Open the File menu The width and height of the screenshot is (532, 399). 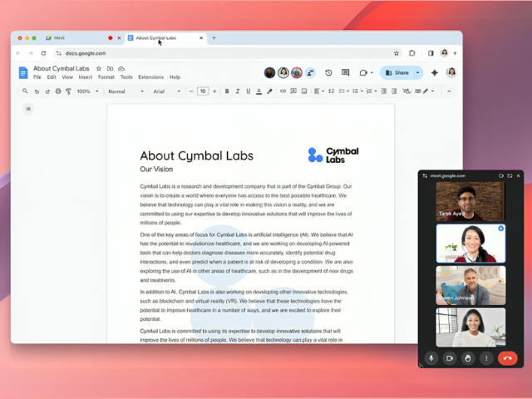click(x=37, y=77)
